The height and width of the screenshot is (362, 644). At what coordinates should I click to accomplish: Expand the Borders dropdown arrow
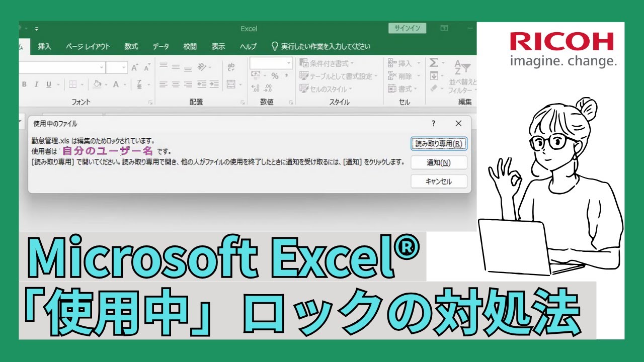(x=81, y=84)
